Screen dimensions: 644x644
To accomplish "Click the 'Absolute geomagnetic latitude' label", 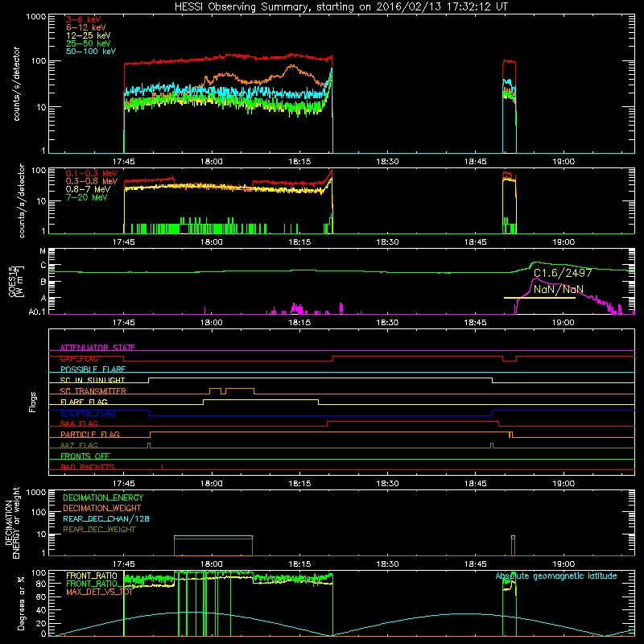I will pyautogui.click(x=556, y=576).
